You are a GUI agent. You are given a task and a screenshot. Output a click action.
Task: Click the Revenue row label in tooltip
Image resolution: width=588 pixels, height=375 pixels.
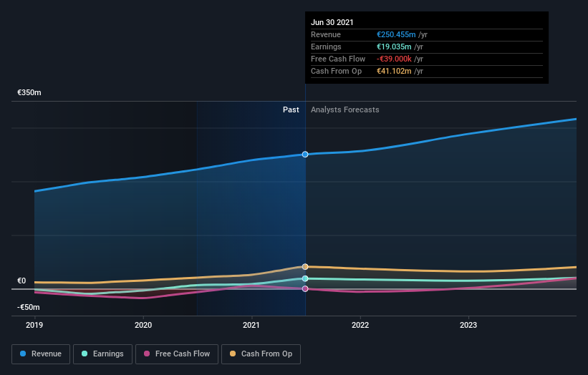[326, 34]
